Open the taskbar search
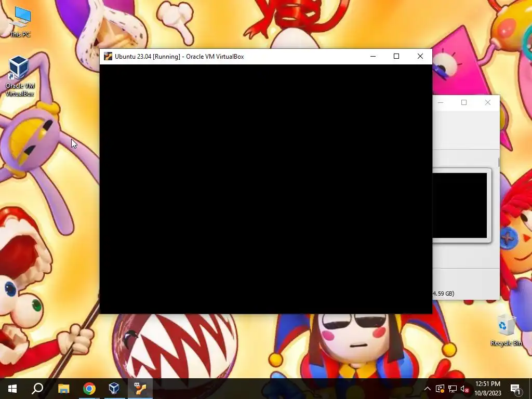Viewport: 532px width, 399px height. click(x=37, y=389)
